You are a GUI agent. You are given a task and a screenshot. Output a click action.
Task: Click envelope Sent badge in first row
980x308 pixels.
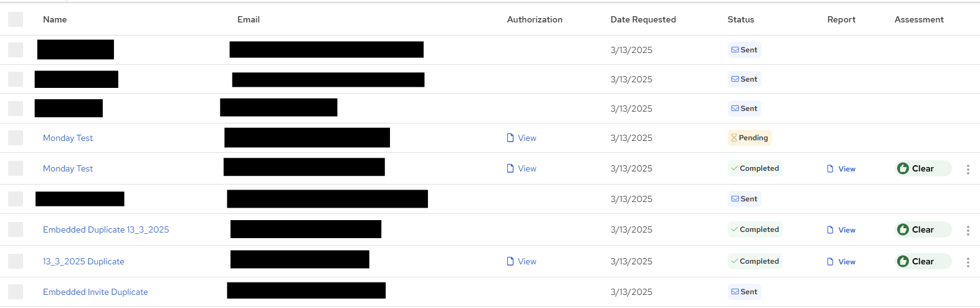click(x=744, y=50)
